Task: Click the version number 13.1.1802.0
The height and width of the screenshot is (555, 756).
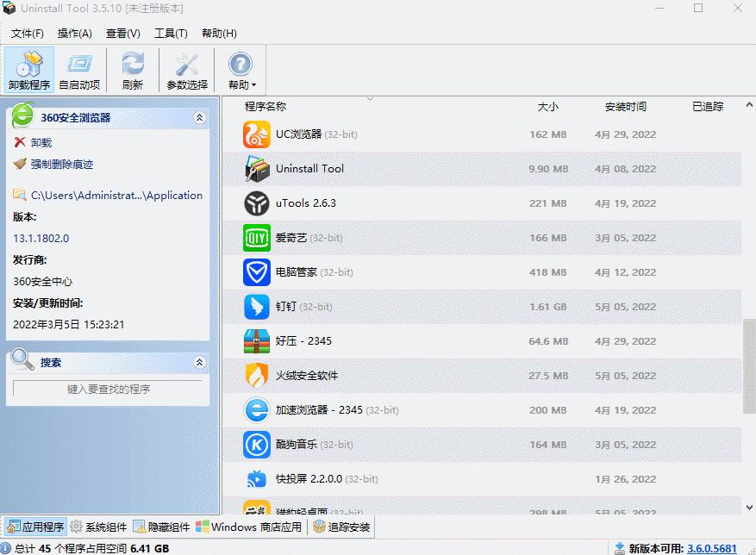Action: click(x=41, y=238)
